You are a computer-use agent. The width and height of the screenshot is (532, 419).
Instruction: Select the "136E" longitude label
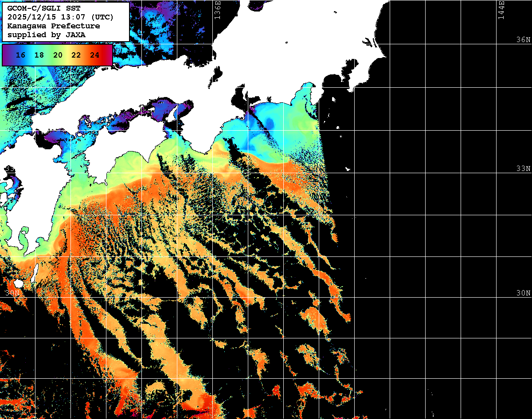(217, 10)
